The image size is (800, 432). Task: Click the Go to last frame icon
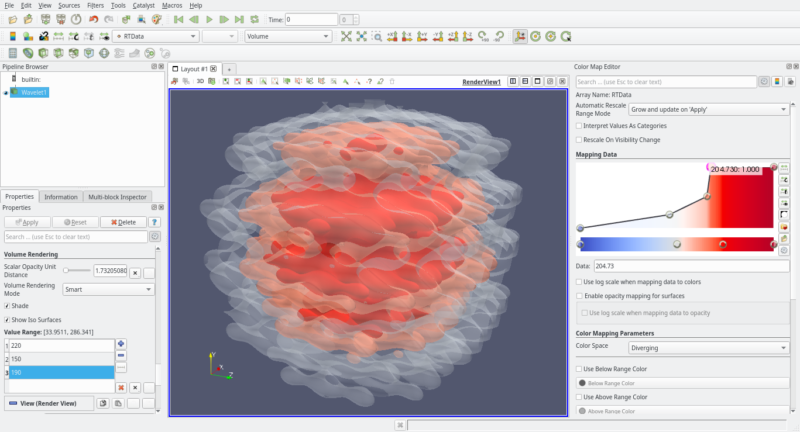point(241,19)
